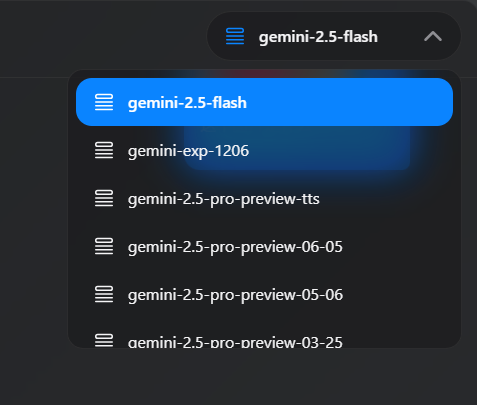
Task: Click the empty header area left of model selector
Action: [x=100, y=37]
